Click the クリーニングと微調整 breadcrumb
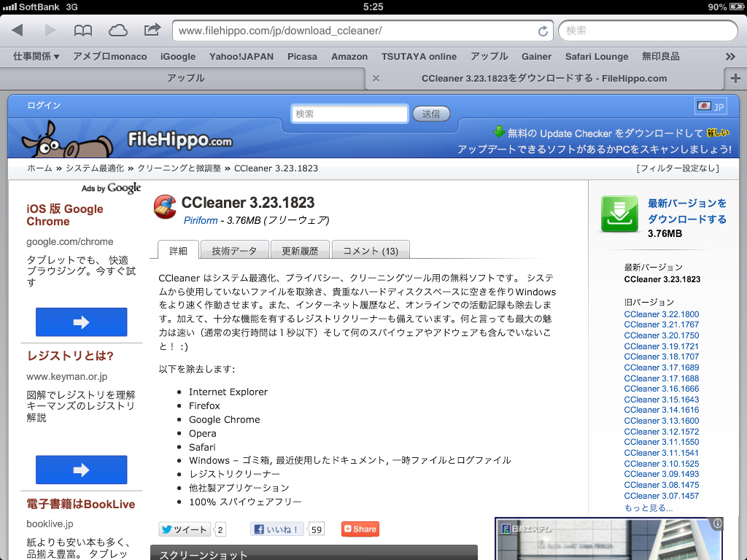 pyautogui.click(x=179, y=168)
